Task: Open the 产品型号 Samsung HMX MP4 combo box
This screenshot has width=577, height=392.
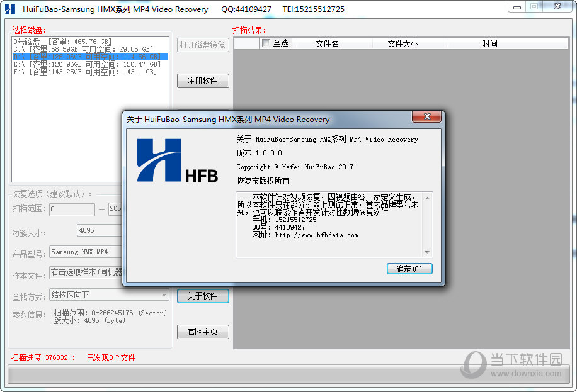Action: coord(86,252)
